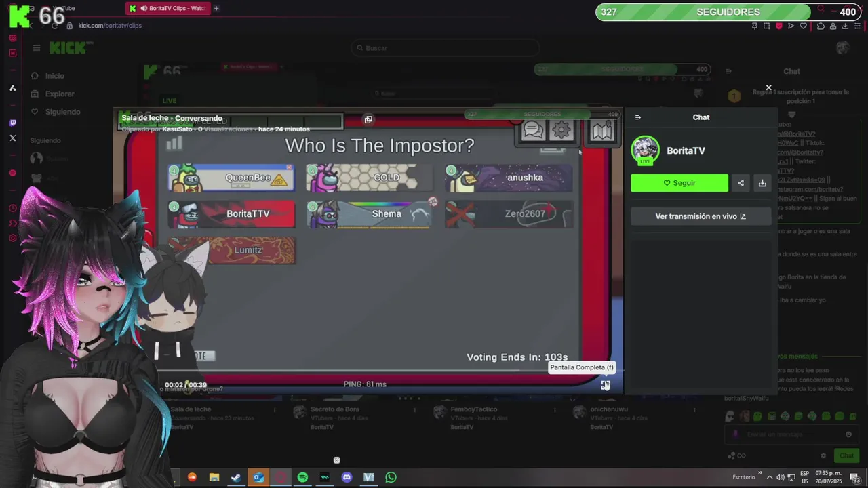Click the Lumitz player card
Screen dimensions: 868x488
click(231, 250)
